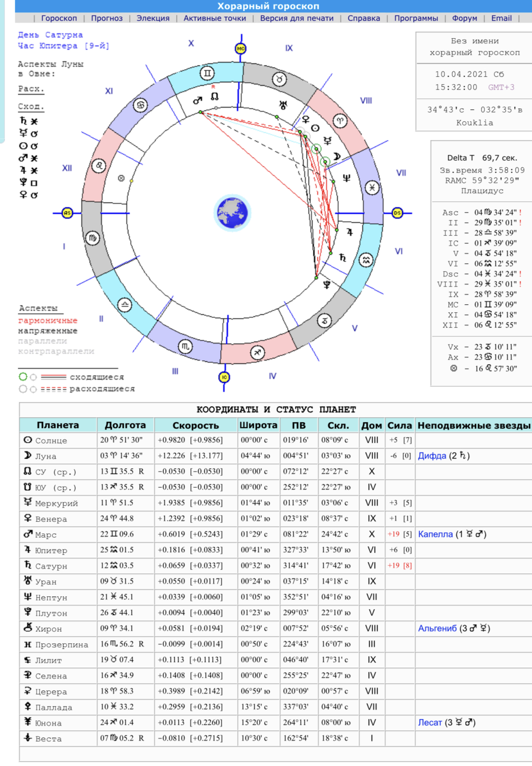Click the MC marker atop the chart
This screenshot has width=532, height=766.
[241, 48]
